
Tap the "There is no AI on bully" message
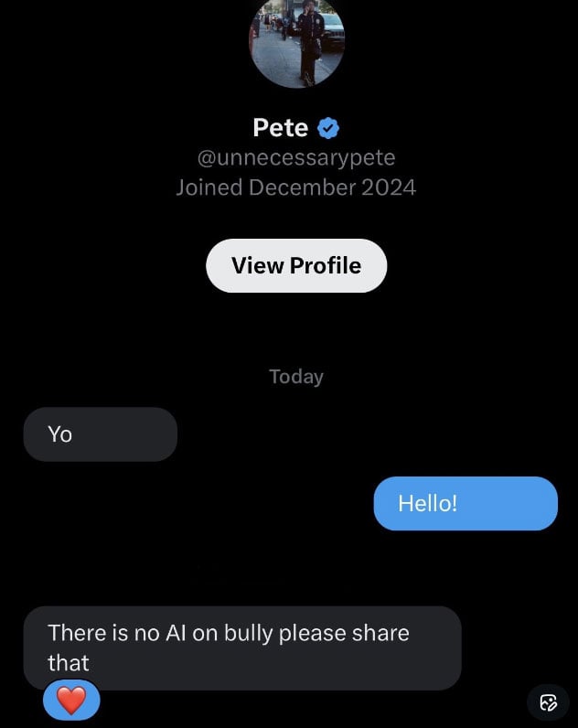[241, 648]
